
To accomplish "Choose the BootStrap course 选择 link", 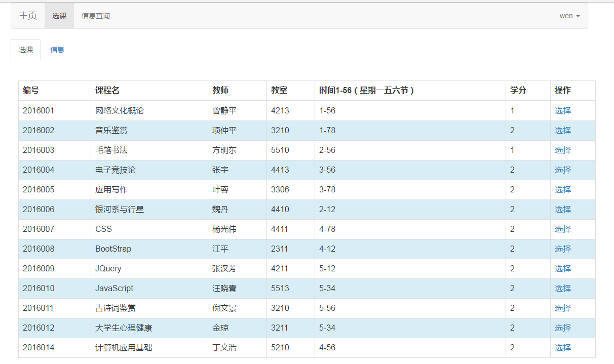I will click(x=563, y=249).
